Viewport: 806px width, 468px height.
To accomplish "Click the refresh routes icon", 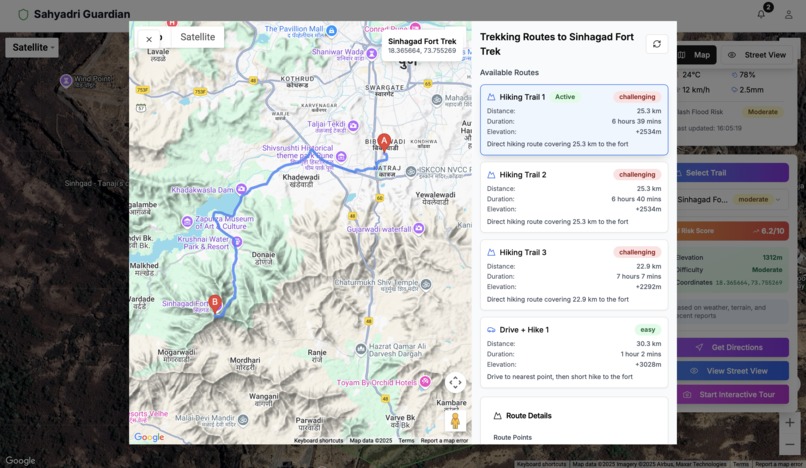I will pos(656,44).
